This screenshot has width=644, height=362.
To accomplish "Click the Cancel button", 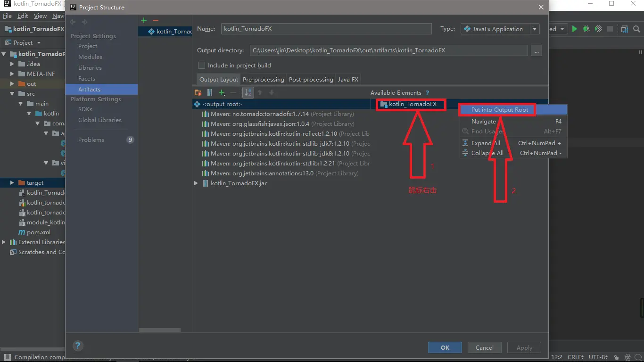I will tap(485, 347).
